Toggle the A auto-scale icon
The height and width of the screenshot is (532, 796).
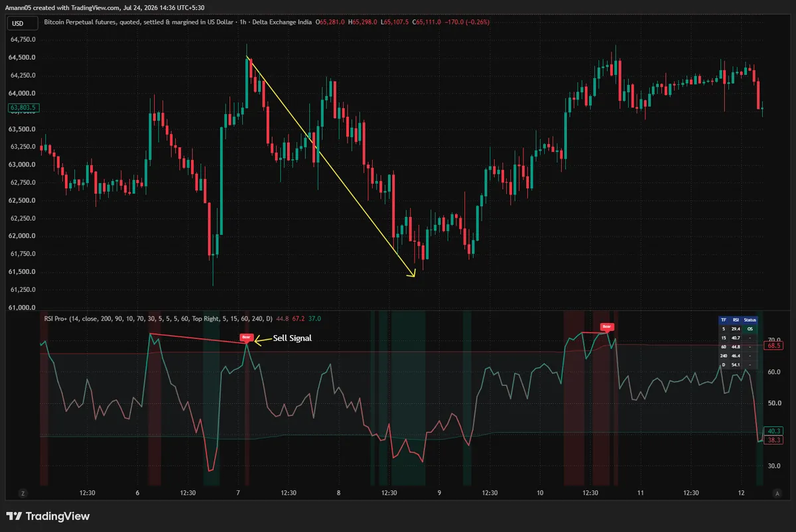[x=777, y=493]
